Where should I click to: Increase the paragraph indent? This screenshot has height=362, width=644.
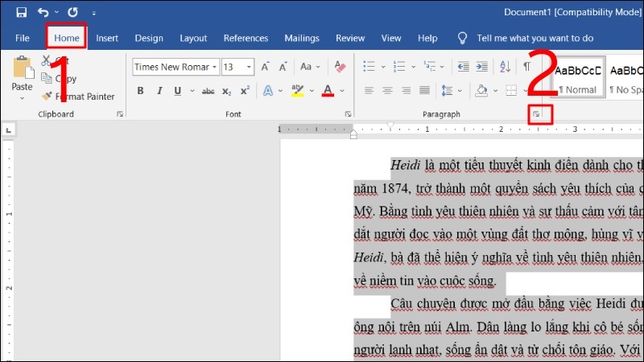480,67
